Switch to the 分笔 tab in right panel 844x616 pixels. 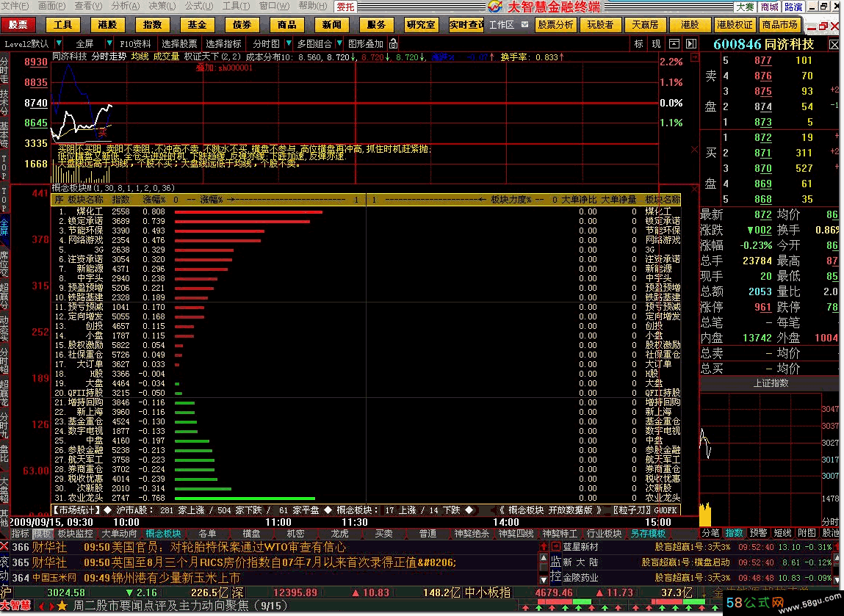(710, 532)
